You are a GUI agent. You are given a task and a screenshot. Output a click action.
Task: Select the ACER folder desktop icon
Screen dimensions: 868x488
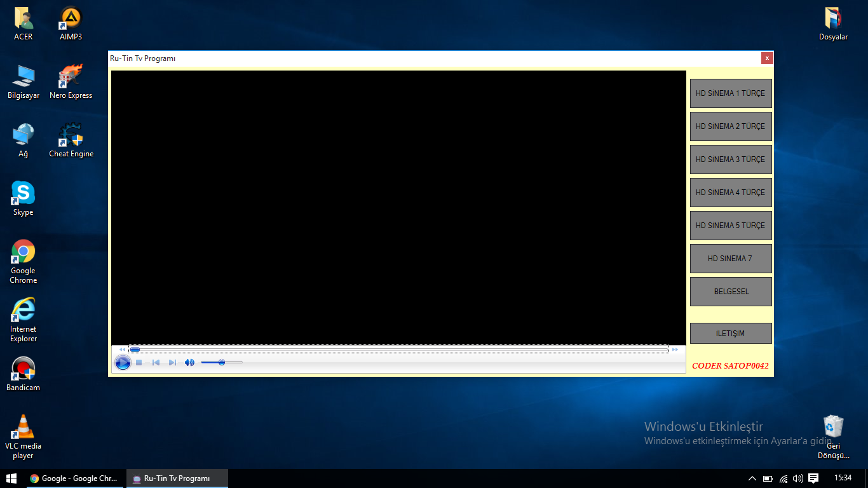coord(24,24)
